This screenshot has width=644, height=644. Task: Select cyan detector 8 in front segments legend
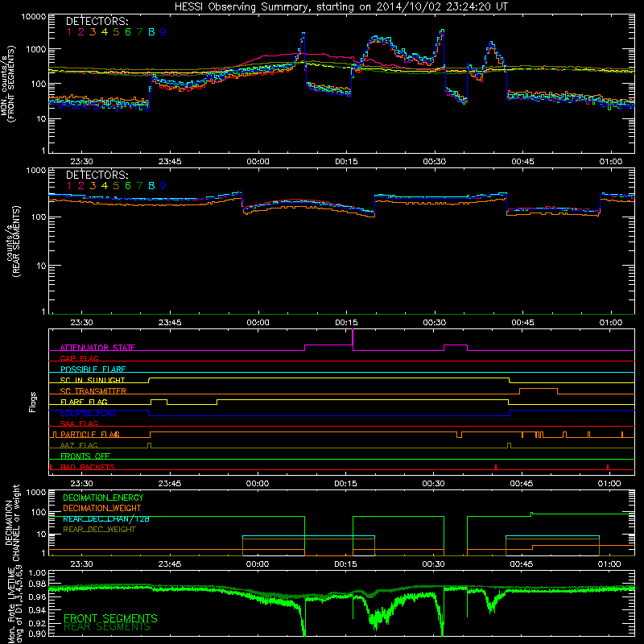pyautogui.click(x=151, y=32)
